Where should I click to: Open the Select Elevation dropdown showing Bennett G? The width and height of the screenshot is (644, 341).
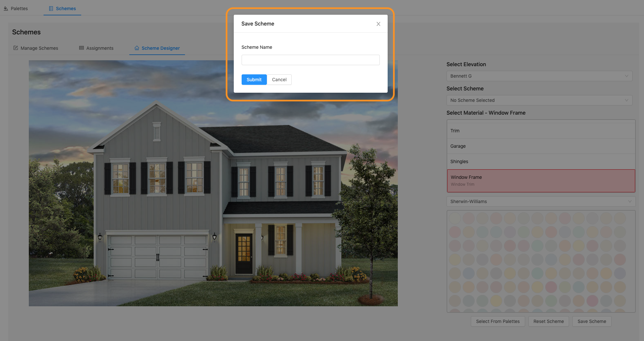tap(540, 76)
